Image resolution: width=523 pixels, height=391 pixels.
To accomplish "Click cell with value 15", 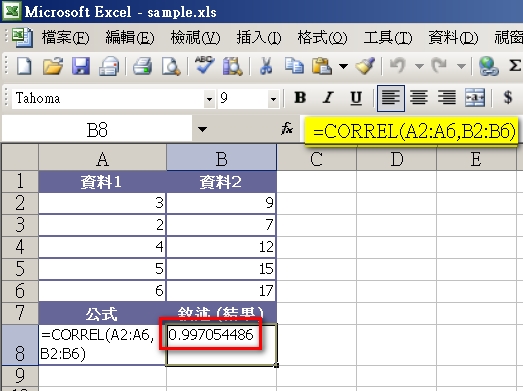I will (x=221, y=269).
